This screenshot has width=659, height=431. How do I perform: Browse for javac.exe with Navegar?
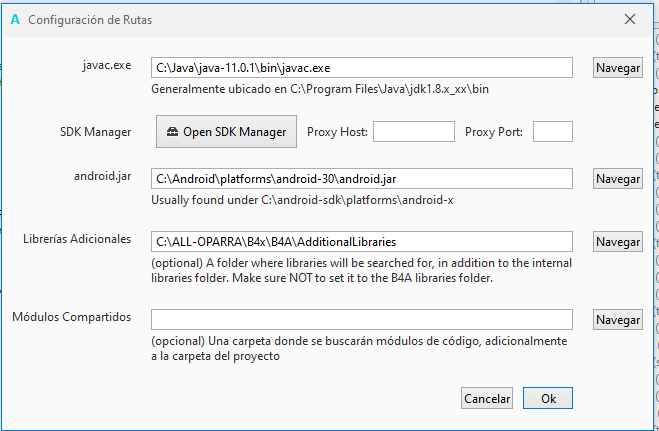coord(618,68)
